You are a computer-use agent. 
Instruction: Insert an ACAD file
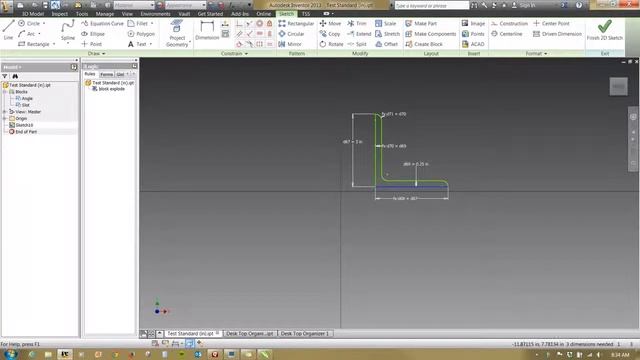point(473,44)
